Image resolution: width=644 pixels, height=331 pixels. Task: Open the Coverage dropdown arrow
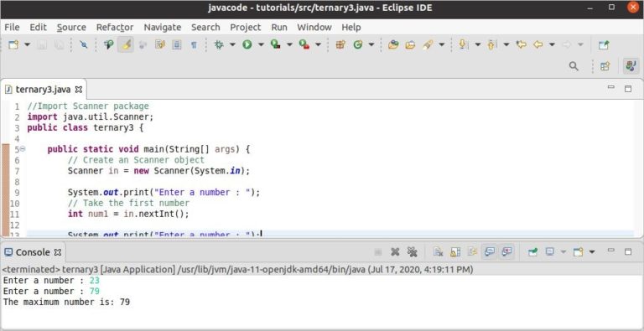tap(289, 44)
